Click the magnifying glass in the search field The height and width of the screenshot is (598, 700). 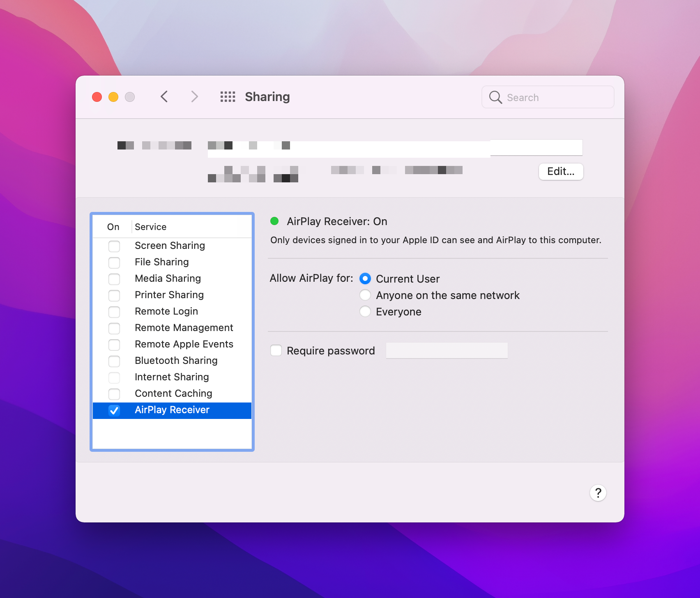(x=495, y=97)
